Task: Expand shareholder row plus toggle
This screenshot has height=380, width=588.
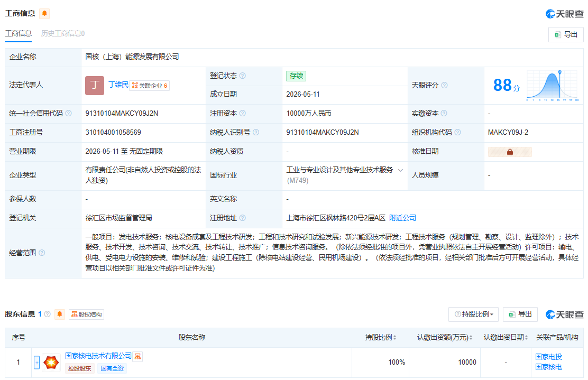Action: point(37,363)
